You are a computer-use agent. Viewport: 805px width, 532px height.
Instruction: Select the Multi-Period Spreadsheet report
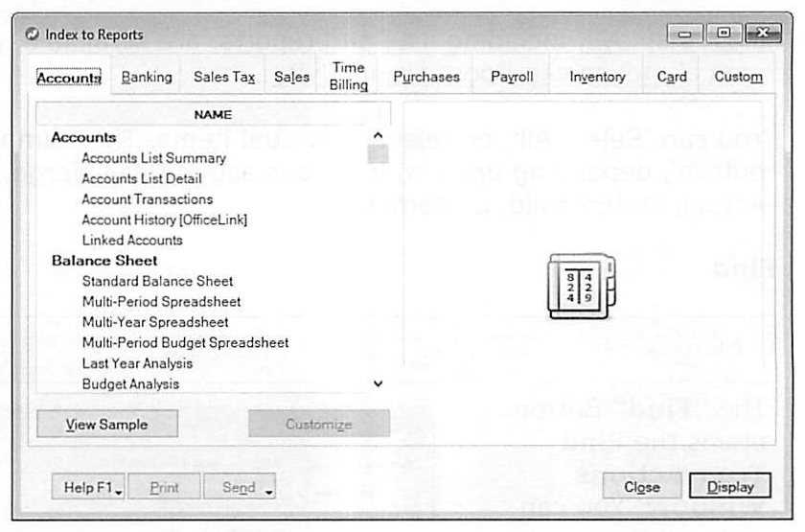tap(161, 301)
